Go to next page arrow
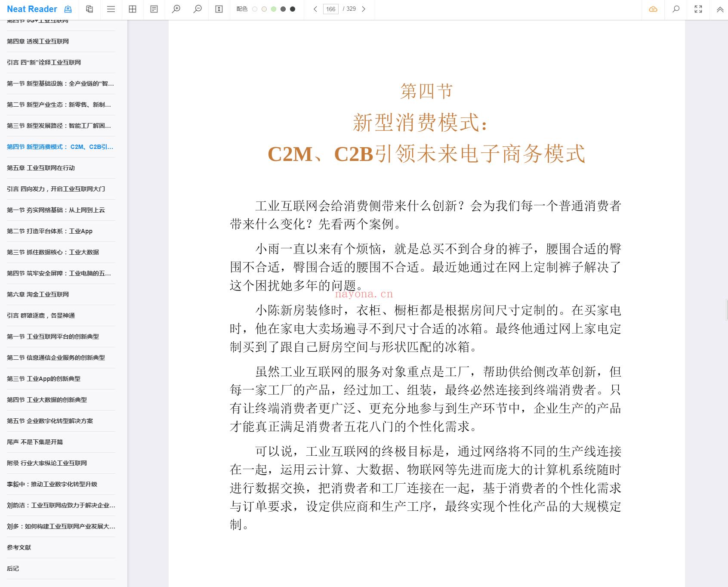728x587 pixels. point(364,9)
